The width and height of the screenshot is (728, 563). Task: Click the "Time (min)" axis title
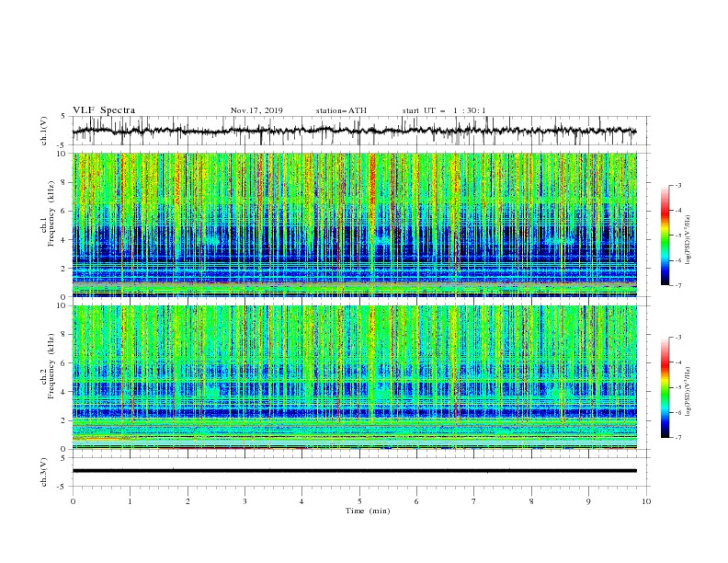tap(368, 511)
